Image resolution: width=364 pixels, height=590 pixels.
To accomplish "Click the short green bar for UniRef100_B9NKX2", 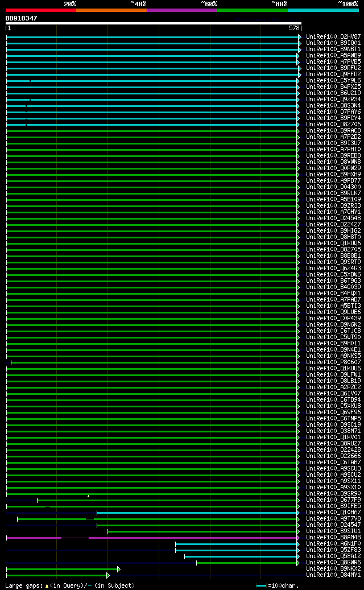I will pos(63,569).
